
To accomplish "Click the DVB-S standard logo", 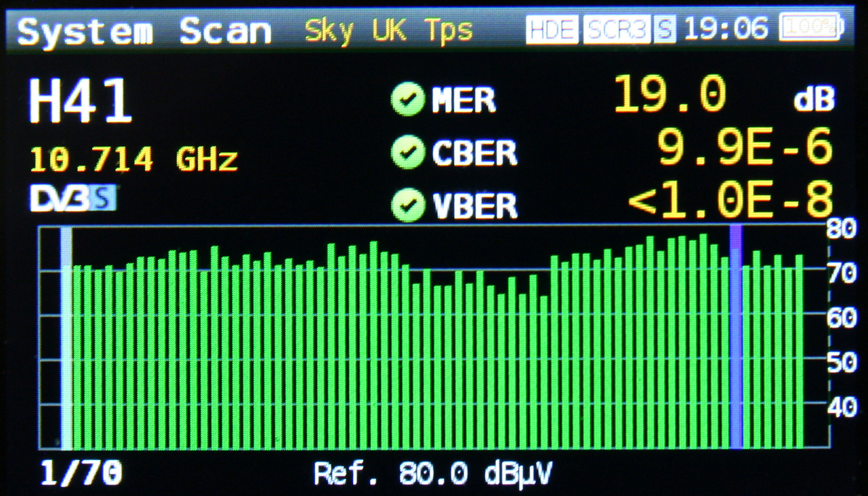I will [x=73, y=198].
